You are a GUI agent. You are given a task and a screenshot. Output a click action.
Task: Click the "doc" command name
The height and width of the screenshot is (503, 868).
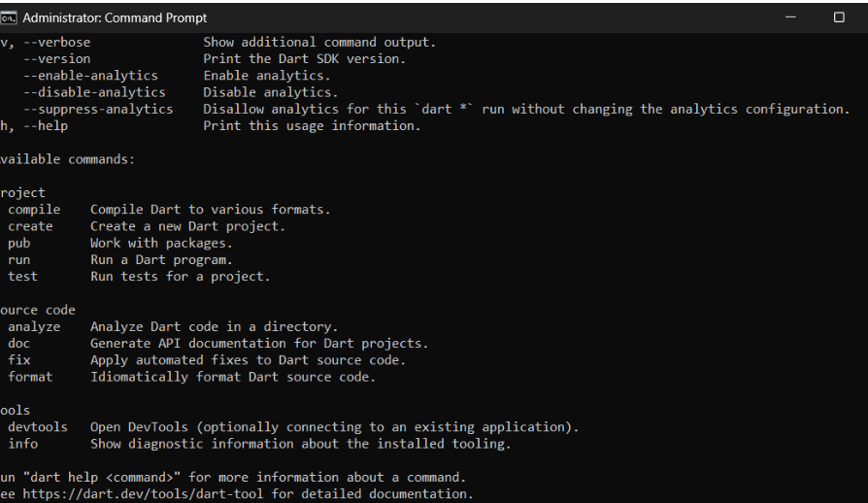click(19, 344)
